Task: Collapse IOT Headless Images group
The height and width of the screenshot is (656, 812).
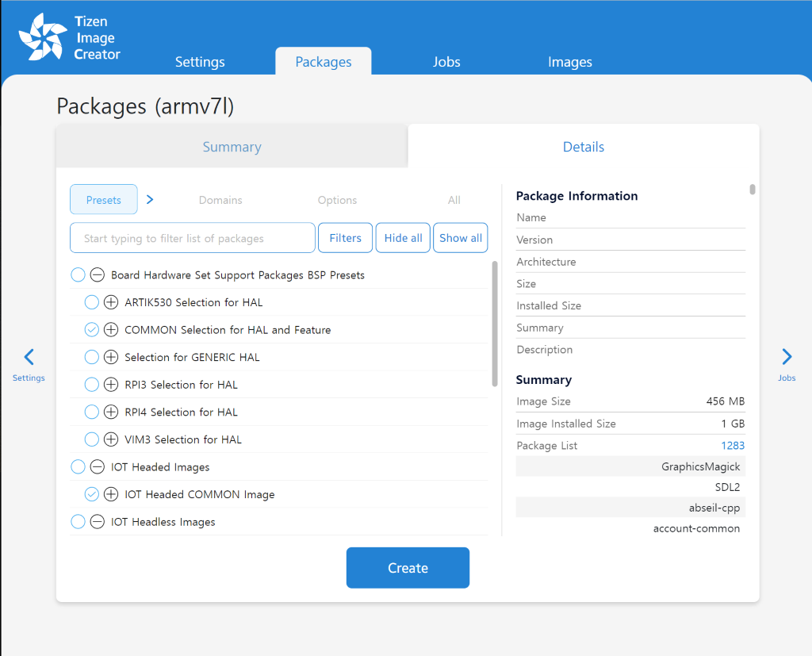Action: [97, 521]
